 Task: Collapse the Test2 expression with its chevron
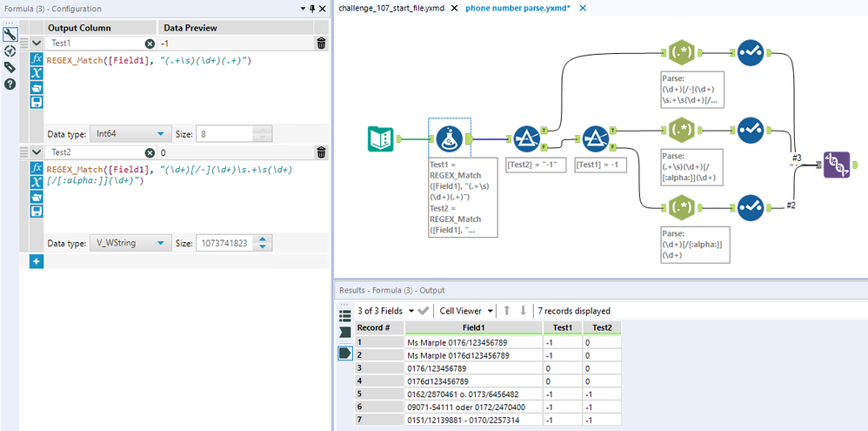pos(36,152)
